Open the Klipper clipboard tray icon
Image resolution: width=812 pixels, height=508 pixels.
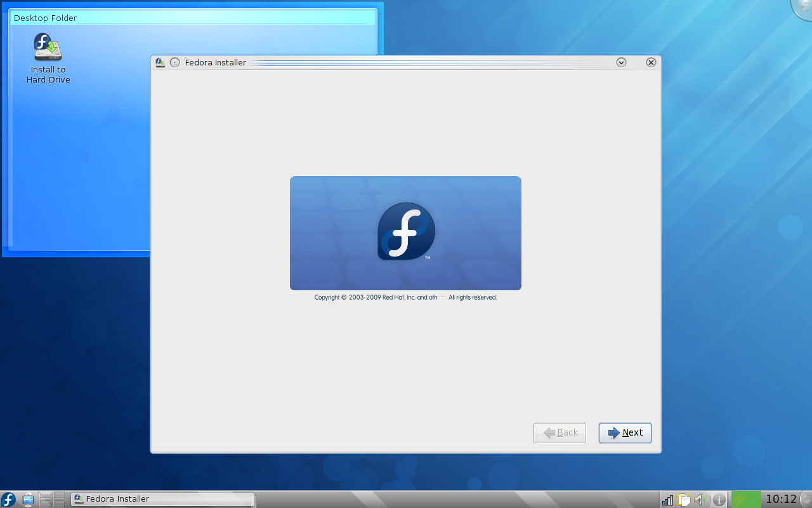pos(684,500)
